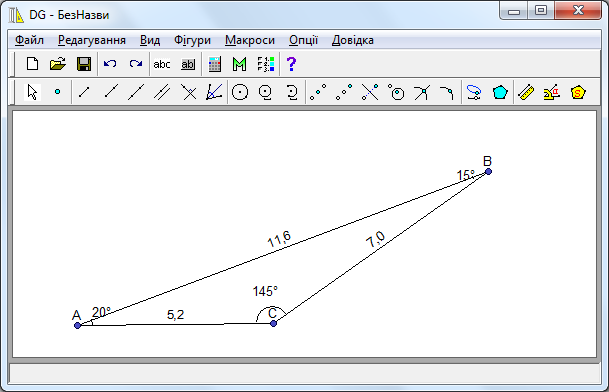Undo the last action
The width and height of the screenshot is (609, 392).
[x=110, y=64]
